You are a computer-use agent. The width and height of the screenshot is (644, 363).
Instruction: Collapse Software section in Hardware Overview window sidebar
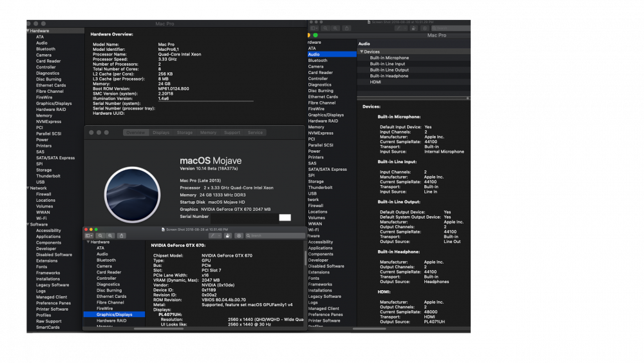tap(28, 224)
